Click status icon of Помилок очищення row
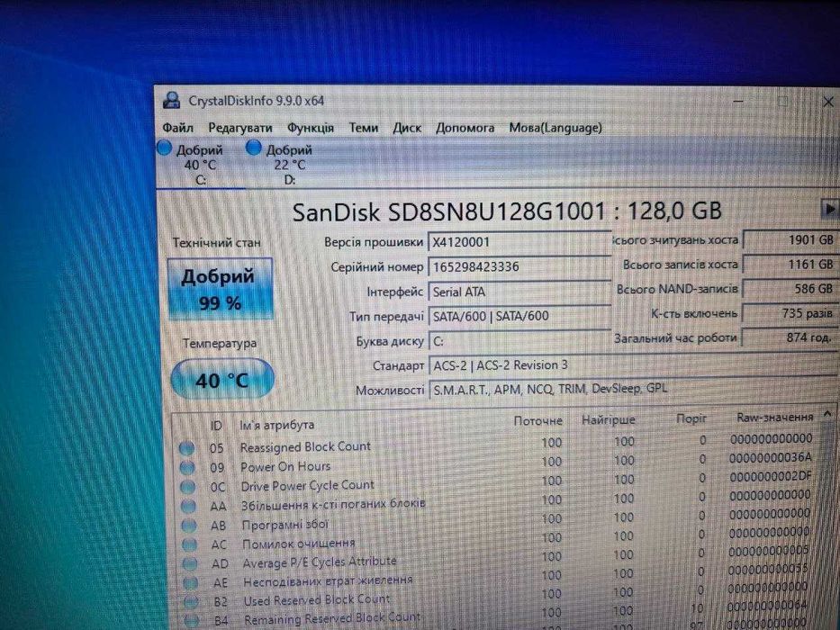The image size is (840, 630). (189, 544)
